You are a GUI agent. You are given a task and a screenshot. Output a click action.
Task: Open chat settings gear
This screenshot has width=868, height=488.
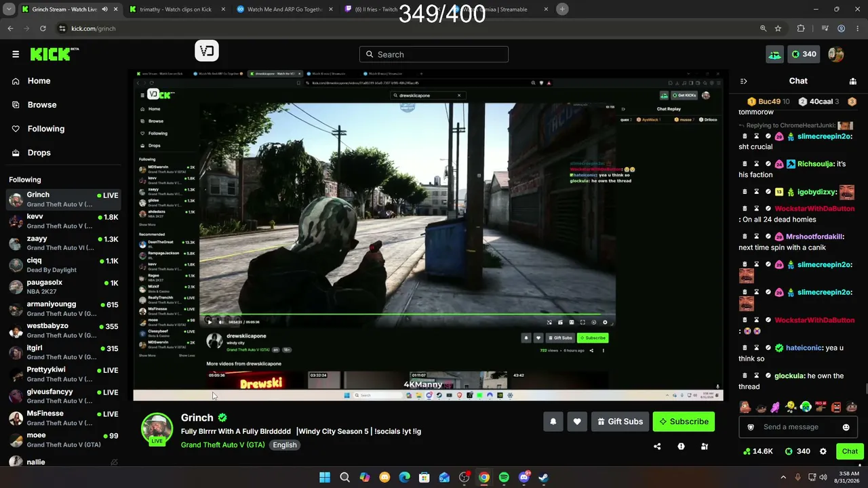click(x=823, y=451)
